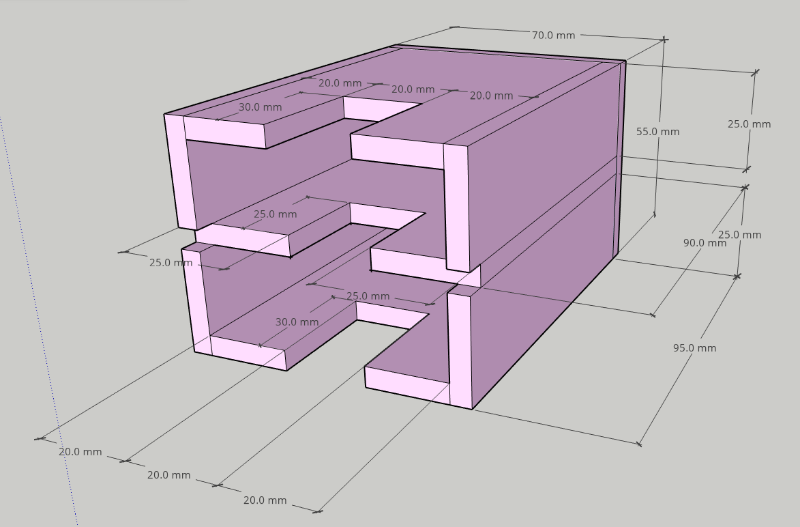This screenshot has width=800, height=527.
Task: Select the 30.0 mm dimension on bottom shelf
Action: tap(297, 322)
